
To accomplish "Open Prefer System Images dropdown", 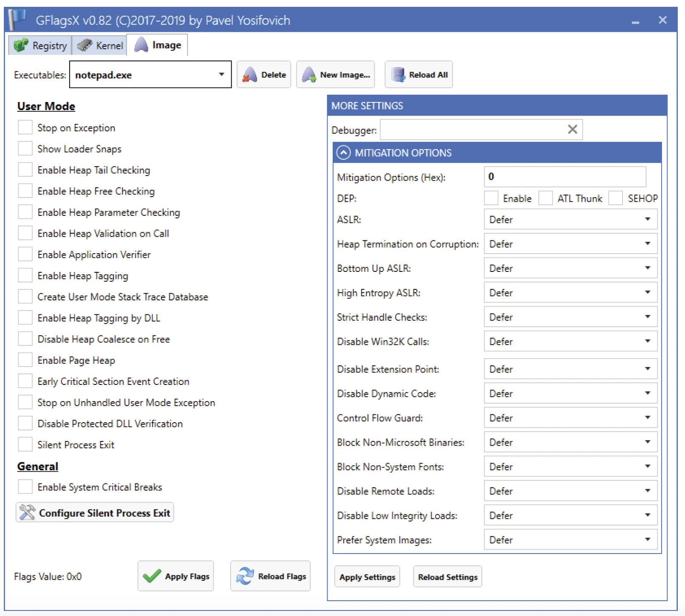I will 571,540.
